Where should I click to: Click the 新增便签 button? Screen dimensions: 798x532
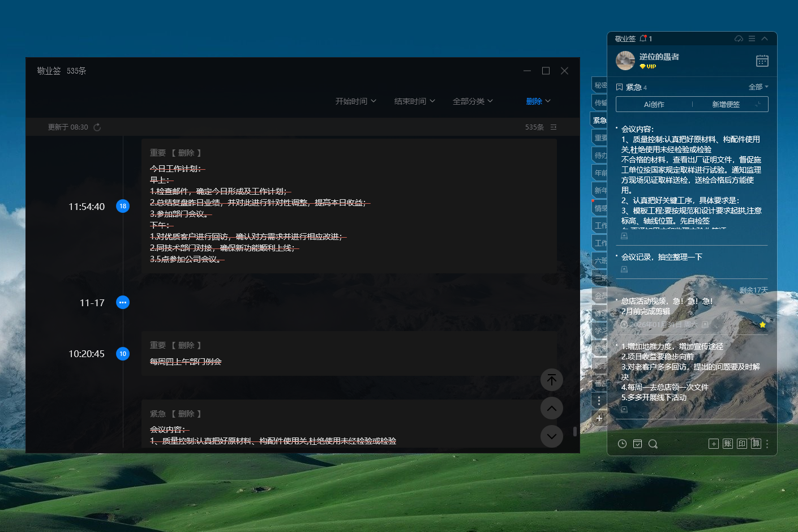click(726, 105)
